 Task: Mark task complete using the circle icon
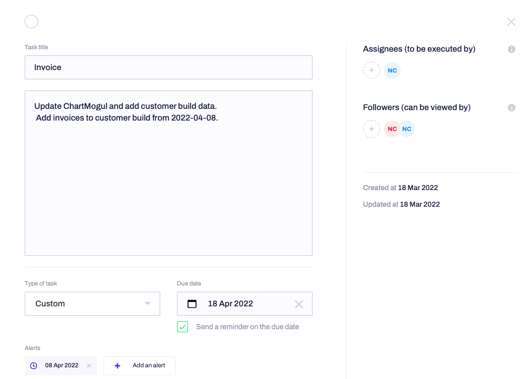[x=31, y=22]
